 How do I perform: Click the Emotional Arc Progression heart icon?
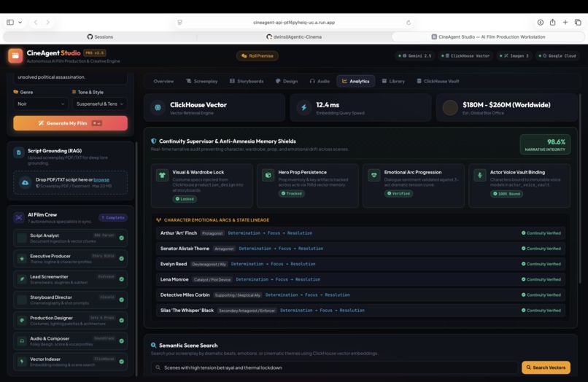374,175
